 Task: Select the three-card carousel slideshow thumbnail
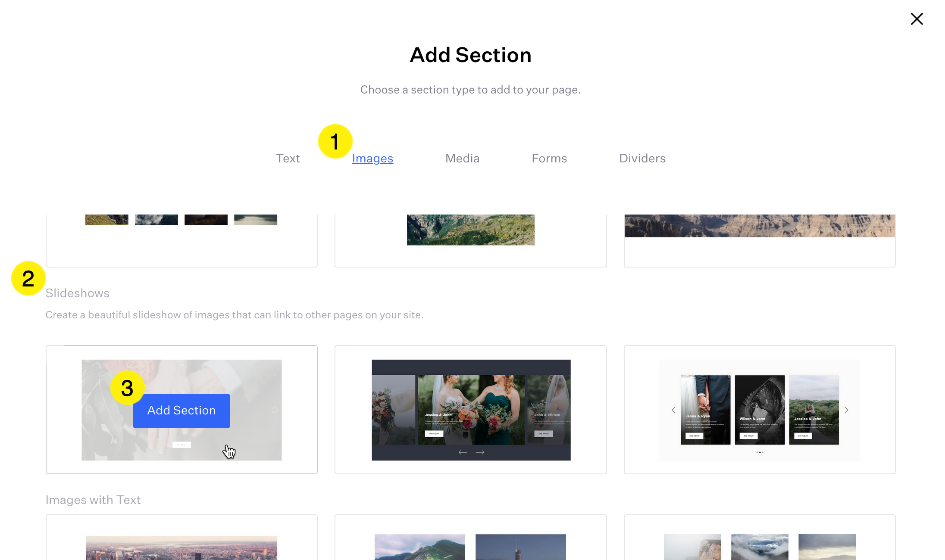(x=760, y=409)
